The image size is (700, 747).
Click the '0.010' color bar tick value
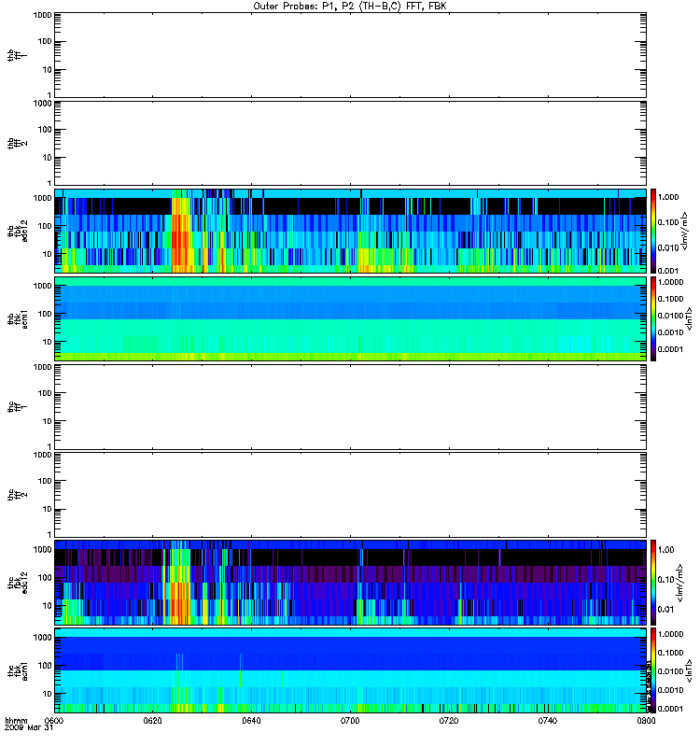coord(668,247)
